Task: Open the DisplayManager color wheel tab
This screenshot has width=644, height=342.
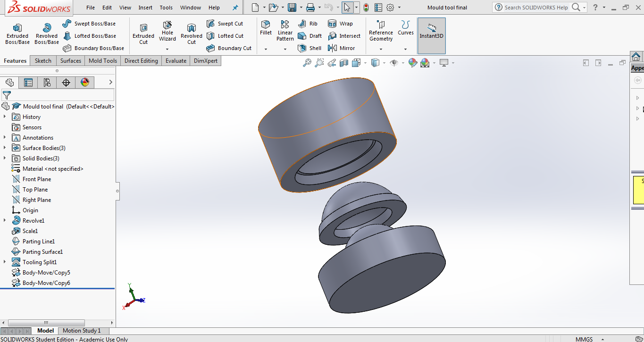Action: click(x=85, y=83)
